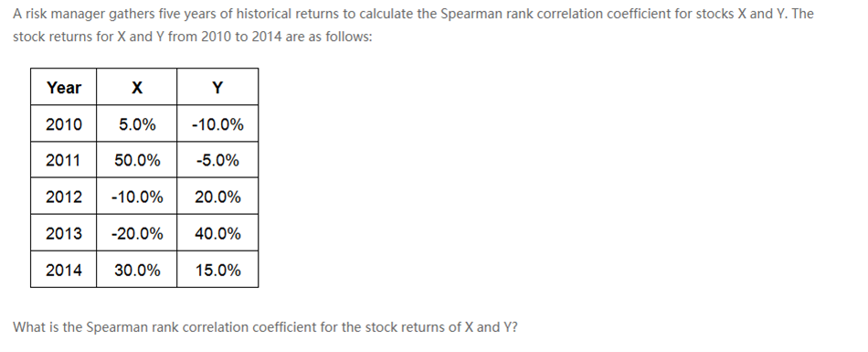Select the Y column header

coord(217,87)
